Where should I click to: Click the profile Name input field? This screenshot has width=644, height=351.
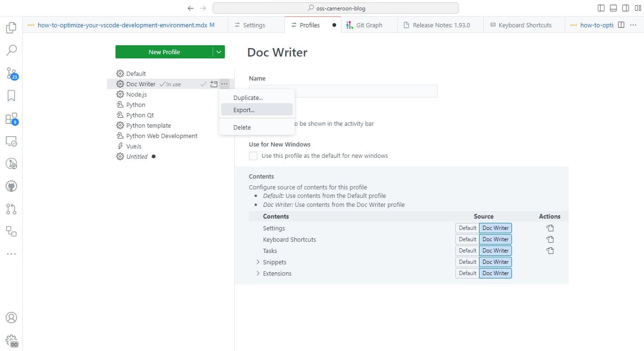[x=343, y=91]
